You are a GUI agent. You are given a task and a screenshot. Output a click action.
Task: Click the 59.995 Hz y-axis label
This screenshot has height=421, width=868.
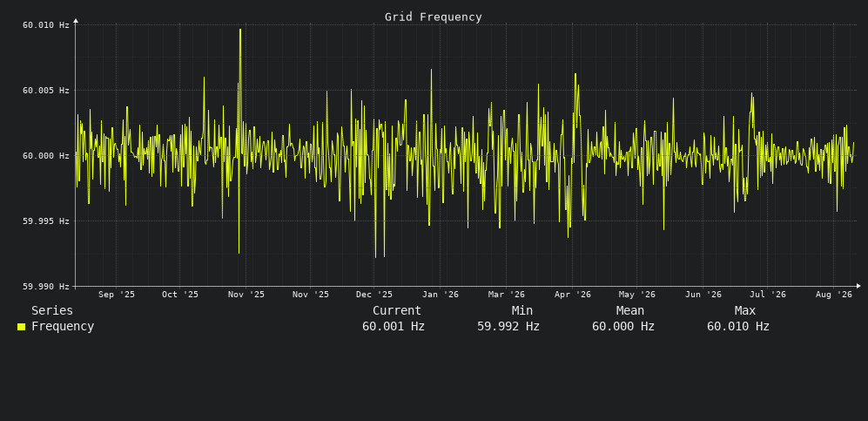coord(46,221)
